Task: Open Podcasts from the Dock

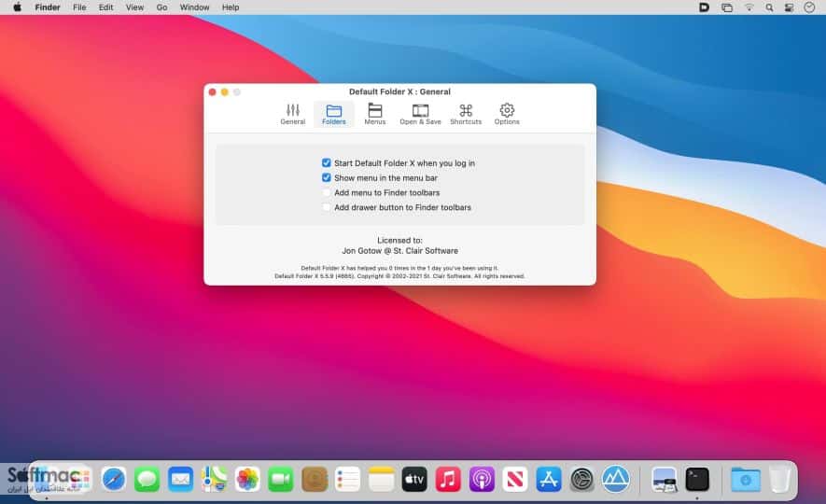Action: click(x=482, y=479)
